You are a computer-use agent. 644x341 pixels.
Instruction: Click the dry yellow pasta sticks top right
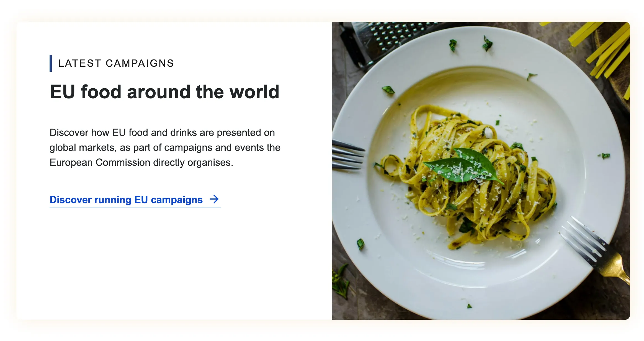click(x=609, y=50)
